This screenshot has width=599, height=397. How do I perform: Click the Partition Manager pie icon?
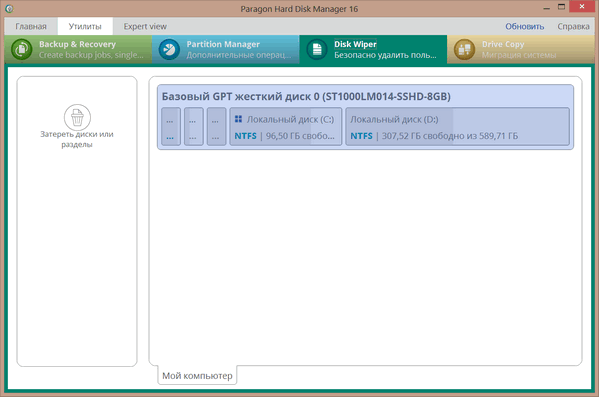pyautogui.click(x=169, y=50)
